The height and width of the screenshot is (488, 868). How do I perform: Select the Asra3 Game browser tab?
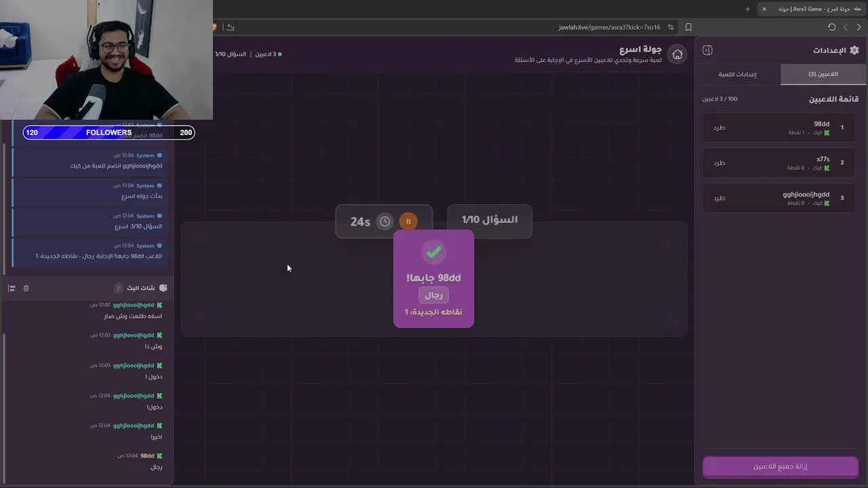pos(813,9)
